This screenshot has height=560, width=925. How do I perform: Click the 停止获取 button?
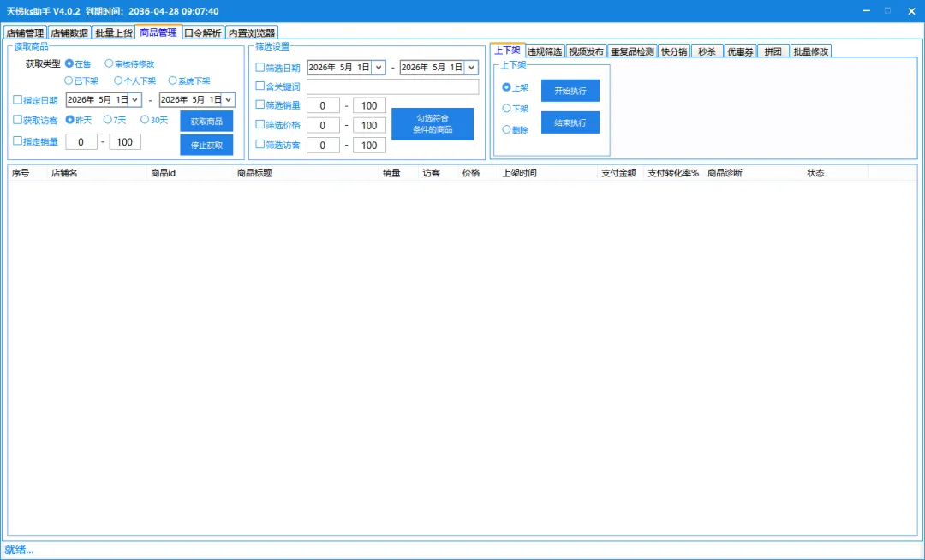click(x=206, y=145)
